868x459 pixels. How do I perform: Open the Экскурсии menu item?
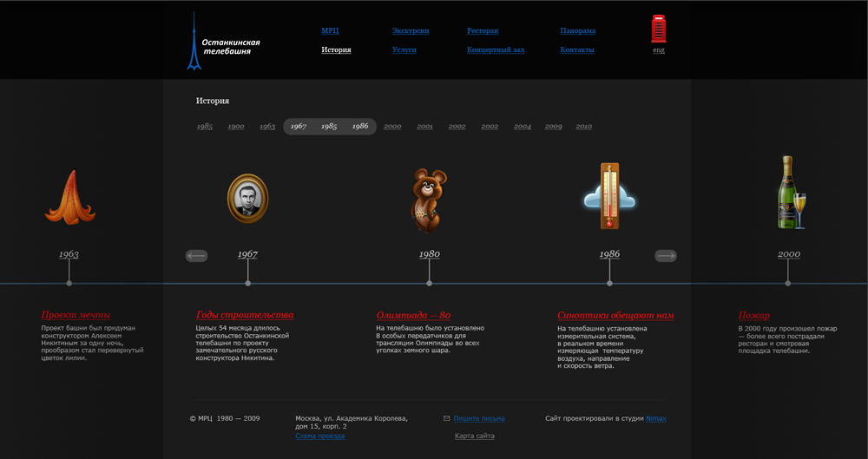[x=411, y=31]
